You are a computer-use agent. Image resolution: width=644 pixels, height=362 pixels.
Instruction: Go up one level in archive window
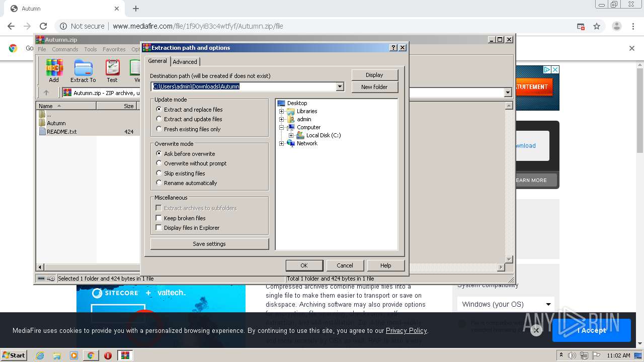point(46,93)
